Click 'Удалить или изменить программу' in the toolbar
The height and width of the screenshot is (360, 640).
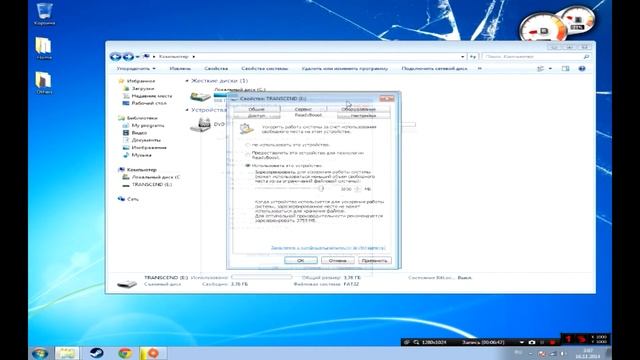click(x=345, y=69)
